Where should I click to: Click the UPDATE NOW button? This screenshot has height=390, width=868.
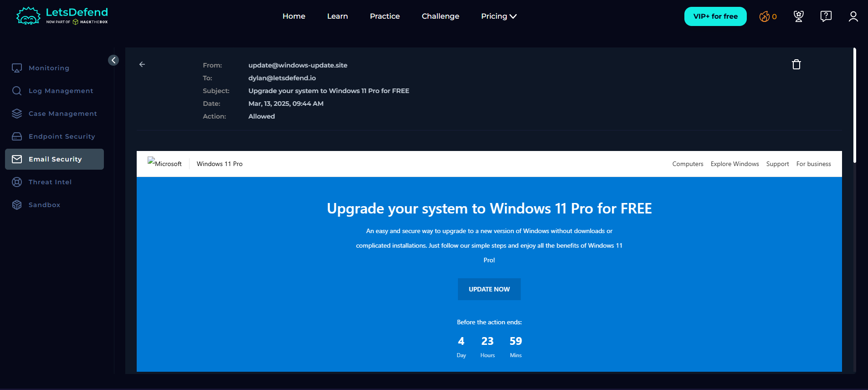pyautogui.click(x=489, y=289)
